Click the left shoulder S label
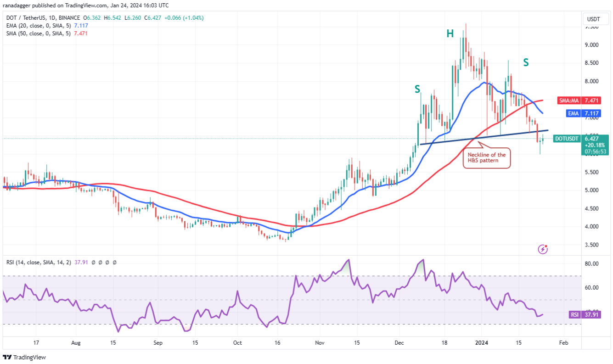Screen dimensions: 613x364 (x=417, y=90)
